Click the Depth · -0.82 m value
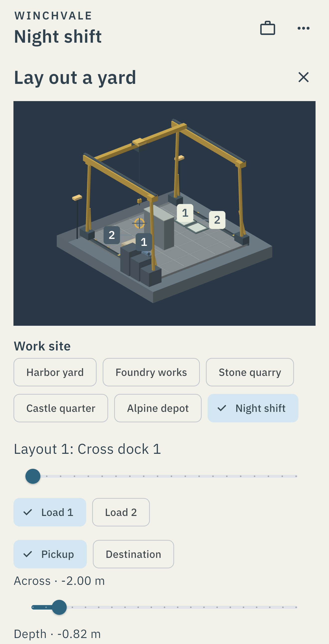 (x=57, y=634)
